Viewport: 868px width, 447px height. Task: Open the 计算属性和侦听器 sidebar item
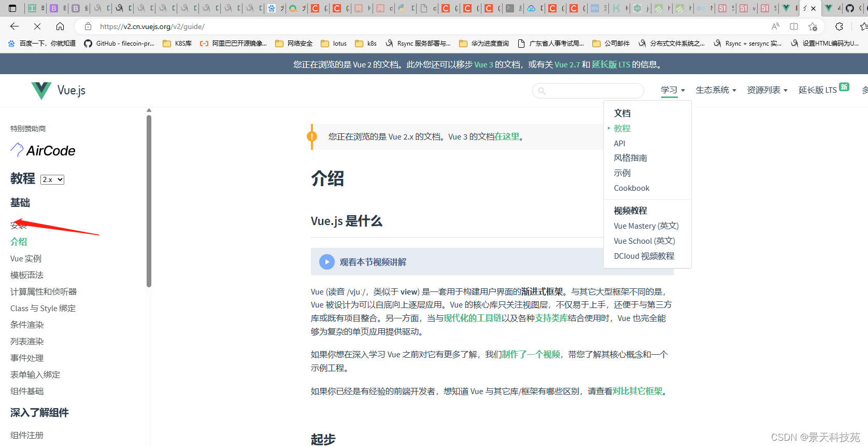tap(44, 291)
